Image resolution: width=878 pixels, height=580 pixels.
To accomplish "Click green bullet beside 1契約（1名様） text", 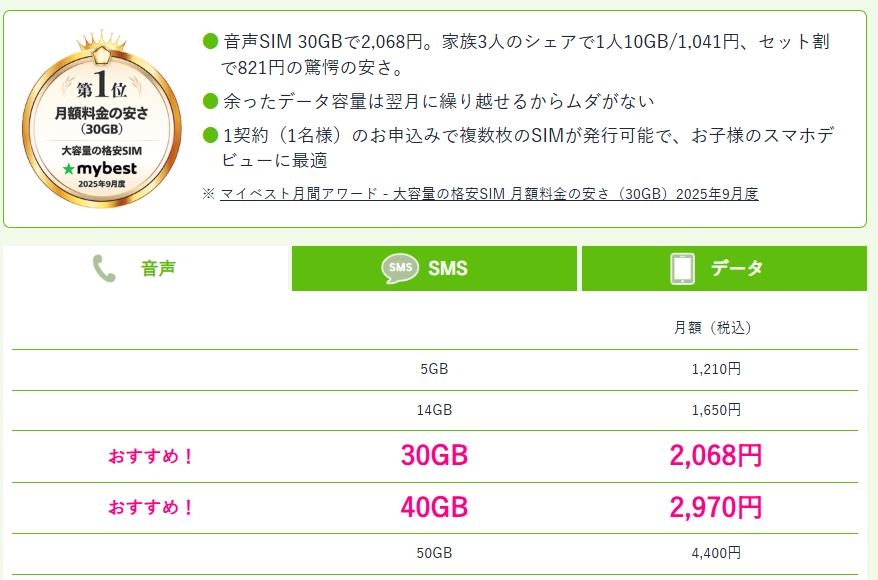I will (210, 135).
